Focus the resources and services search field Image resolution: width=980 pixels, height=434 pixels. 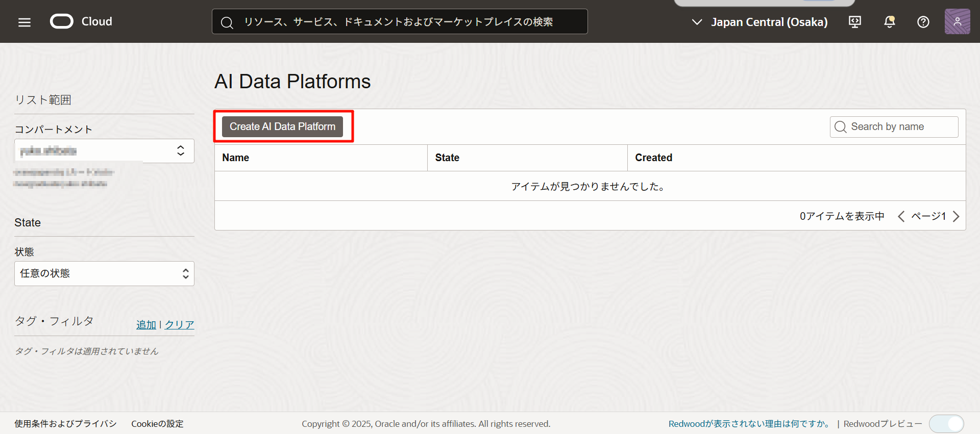pos(400,22)
